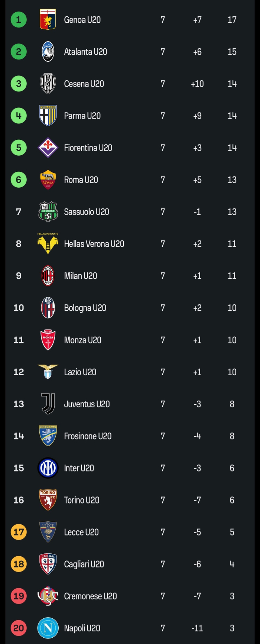The height and width of the screenshot is (644, 260).
Task: Tap the Hellas Verona U20 yellow logo
Action: pyautogui.click(x=48, y=243)
